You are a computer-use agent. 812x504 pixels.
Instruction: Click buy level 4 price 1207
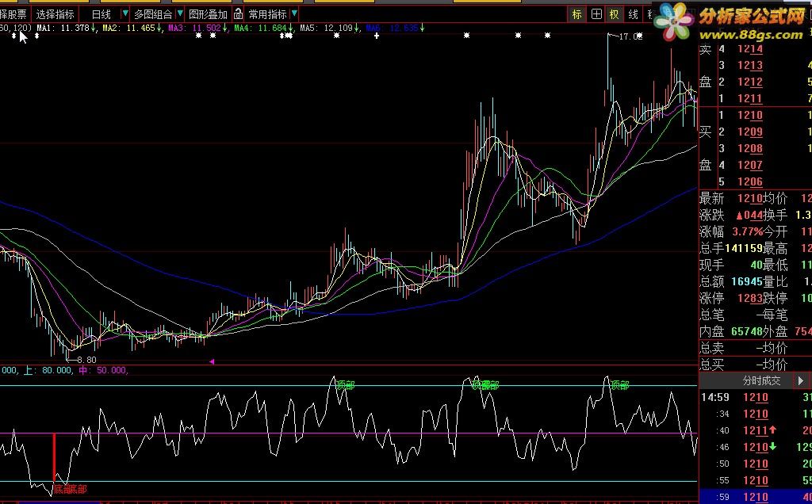pyautogui.click(x=750, y=165)
